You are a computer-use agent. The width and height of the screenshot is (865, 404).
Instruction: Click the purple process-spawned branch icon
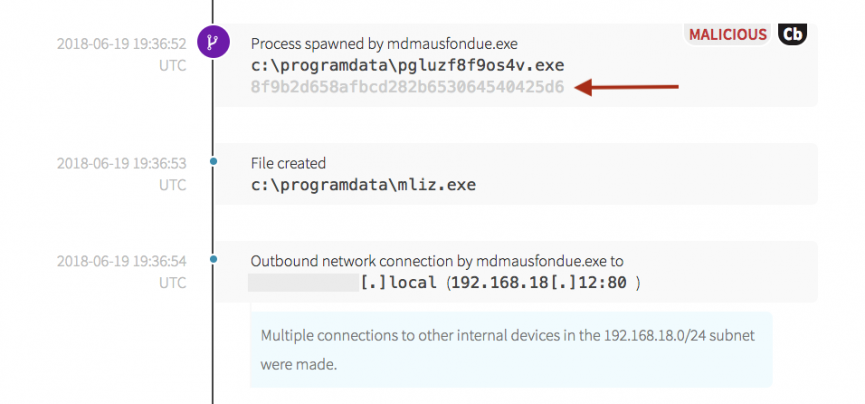tap(213, 43)
